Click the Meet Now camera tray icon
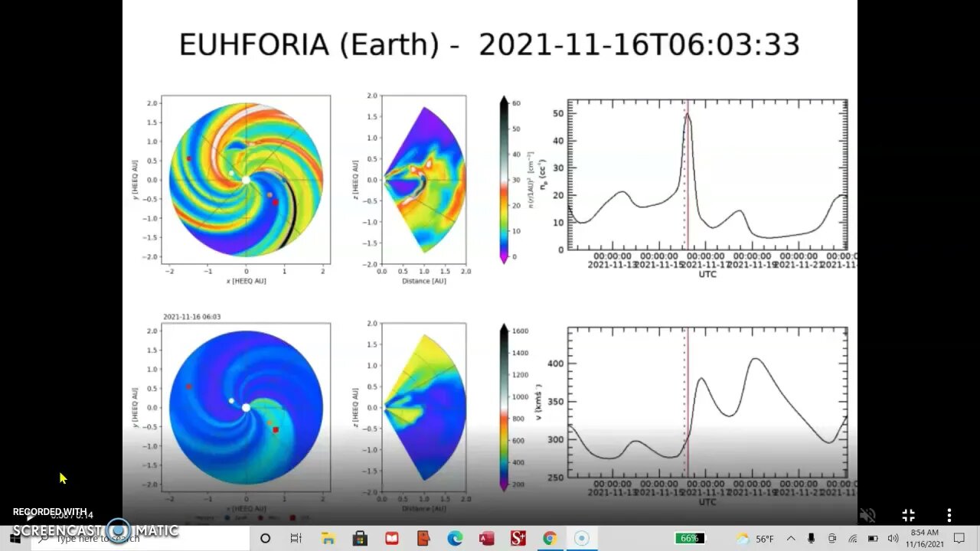980x551 pixels. click(832, 539)
